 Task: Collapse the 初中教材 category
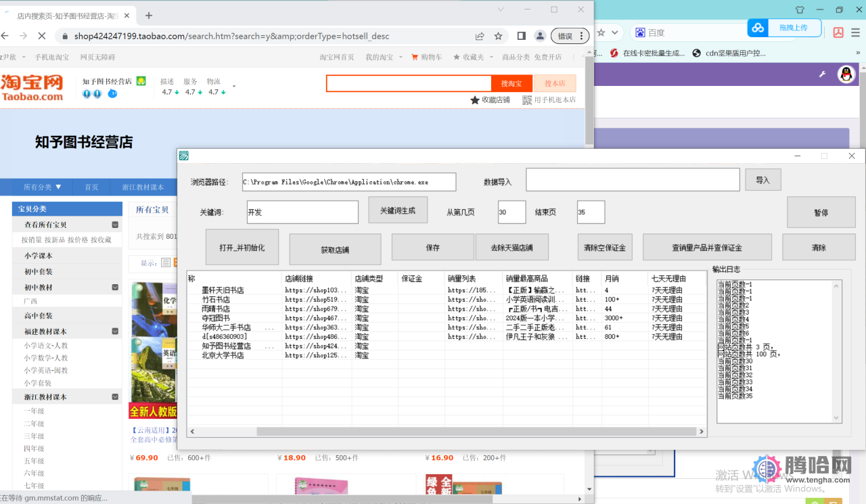pyautogui.click(x=115, y=287)
